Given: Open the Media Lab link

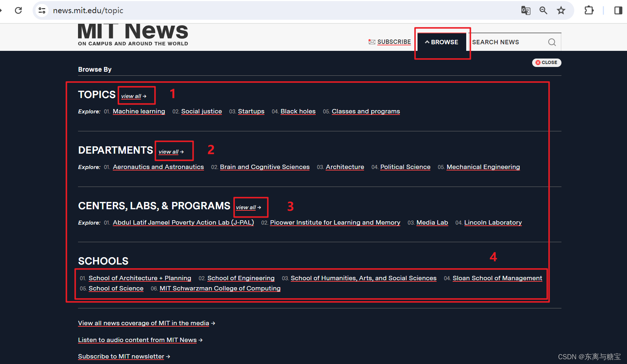Looking at the screenshot, I should [x=432, y=222].
